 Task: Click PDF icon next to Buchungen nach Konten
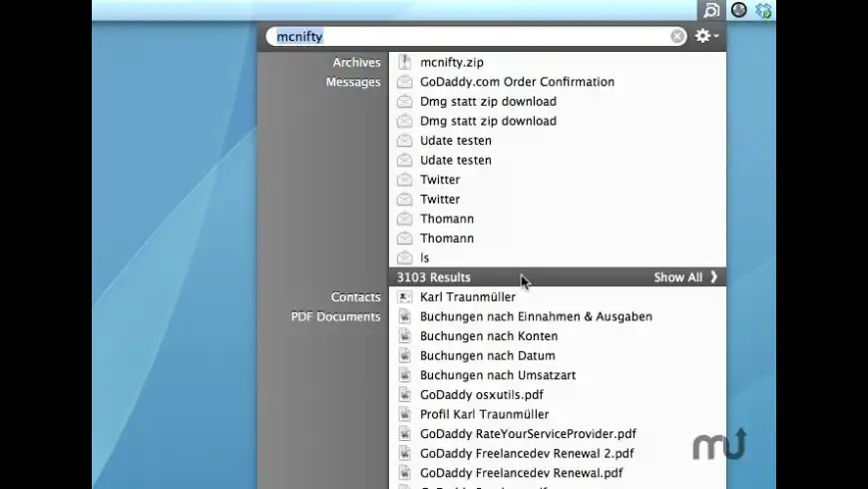click(x=405, y=336)
